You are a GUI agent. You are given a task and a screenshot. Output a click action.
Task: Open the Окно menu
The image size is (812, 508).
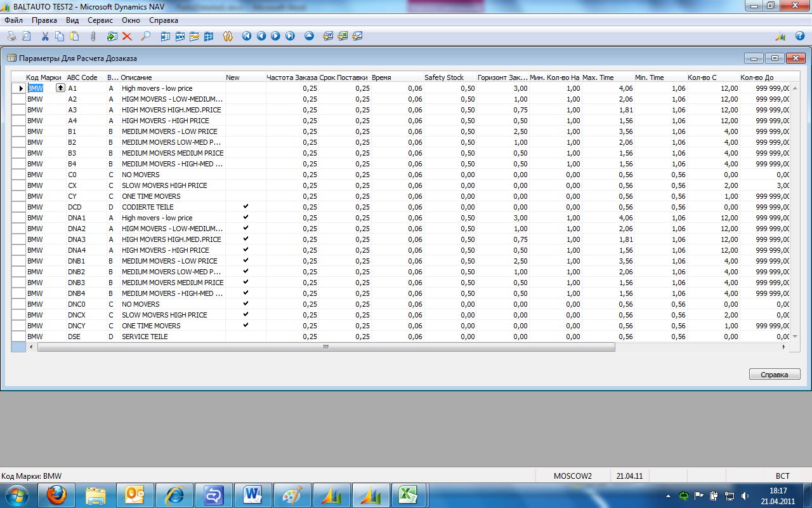(x=131, y=20)
